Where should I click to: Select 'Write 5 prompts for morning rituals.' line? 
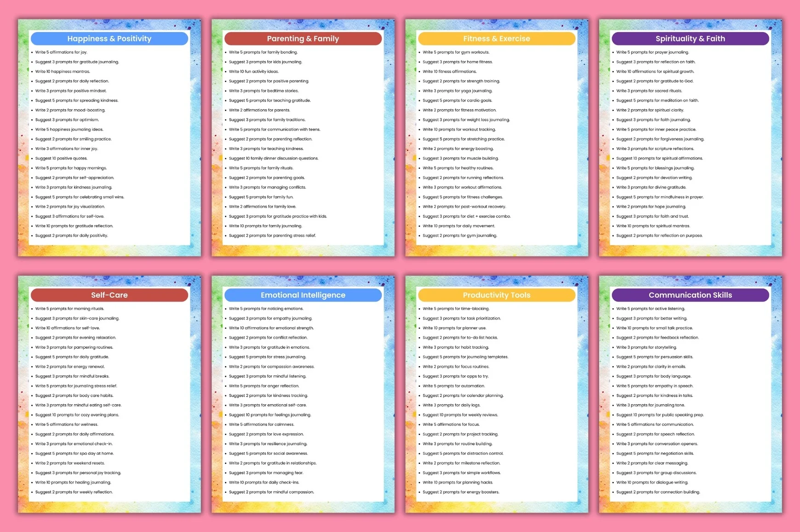(70, 309)
